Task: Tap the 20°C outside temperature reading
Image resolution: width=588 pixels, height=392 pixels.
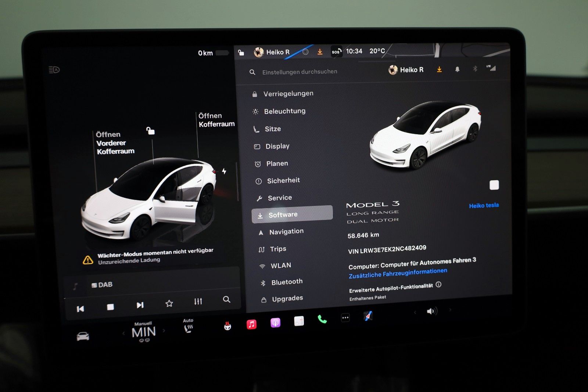Action: click(x=377, y=51)
